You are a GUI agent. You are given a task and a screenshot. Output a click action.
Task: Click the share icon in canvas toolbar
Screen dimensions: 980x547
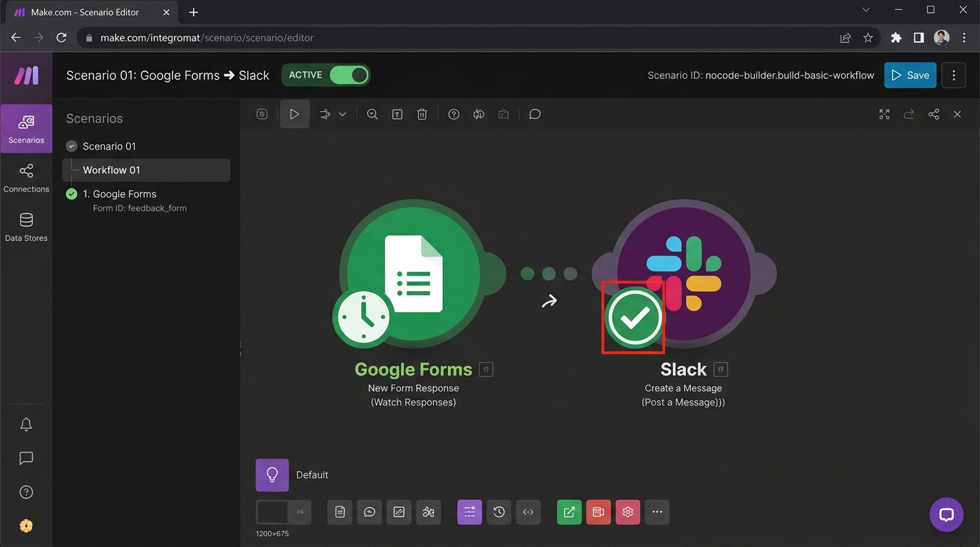tap(933, 114)
